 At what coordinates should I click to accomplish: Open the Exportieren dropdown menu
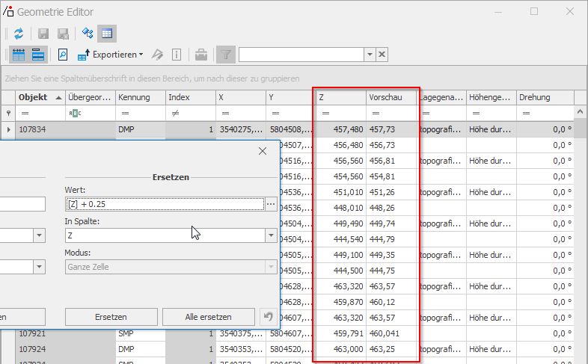click(x=111, y=55)
